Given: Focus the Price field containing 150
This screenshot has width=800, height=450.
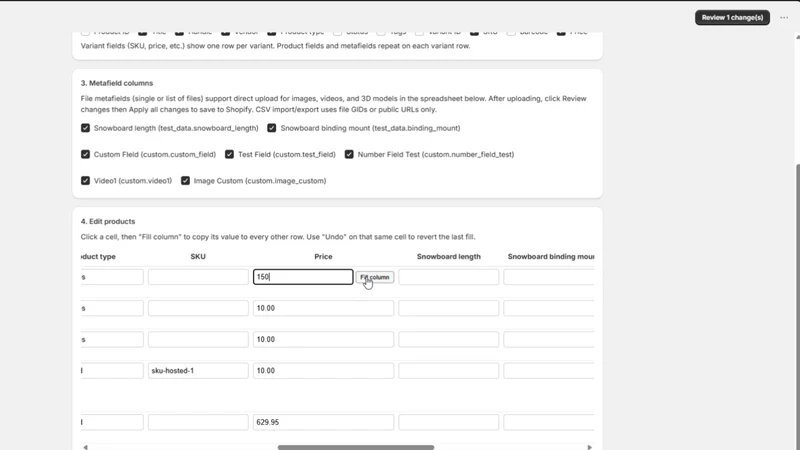Looking at the screenshot, I should [303, 277].
